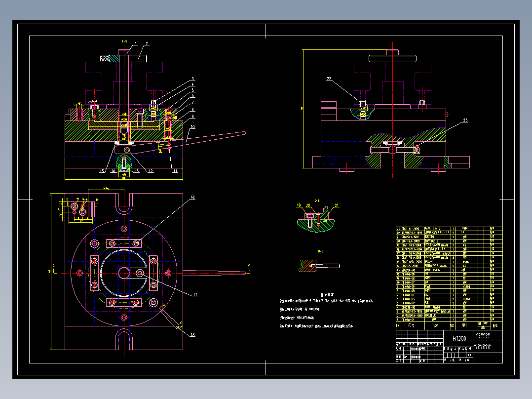Click part callout 17 beside circular plate
Image resolution: width=532 pixels, height=399 pixels.
(x=195, y=294)
